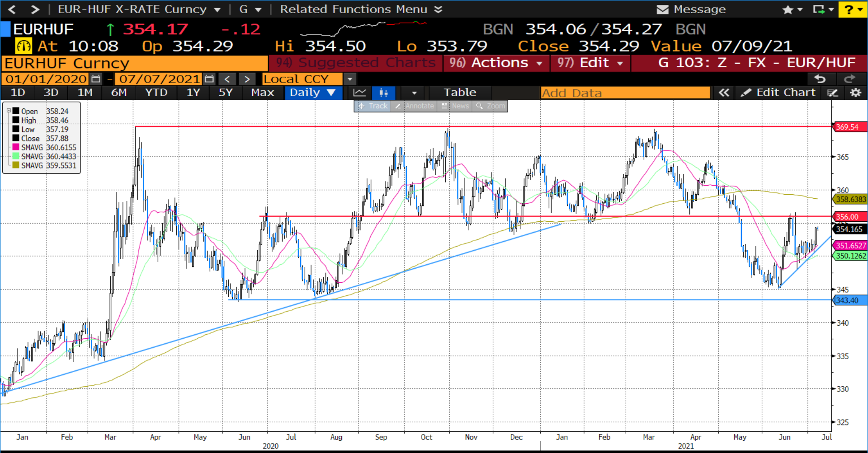Click the clock icon next to At
Image resolution: width=868 pixels, height=453 pixels.
pyautogui.click(x=24, y=46)
